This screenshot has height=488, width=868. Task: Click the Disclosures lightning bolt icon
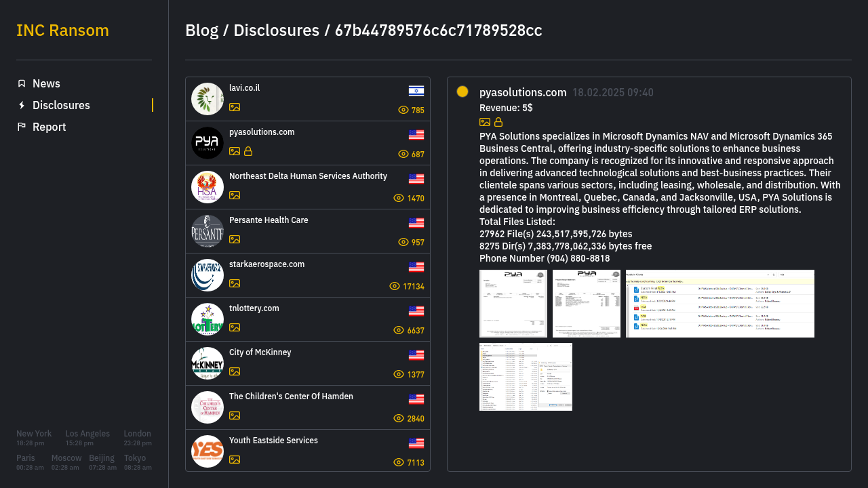tap(22, 105)
